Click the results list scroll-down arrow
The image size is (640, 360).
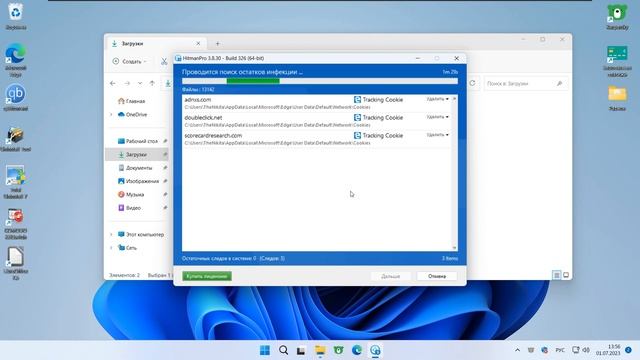(x=454, y=248)
